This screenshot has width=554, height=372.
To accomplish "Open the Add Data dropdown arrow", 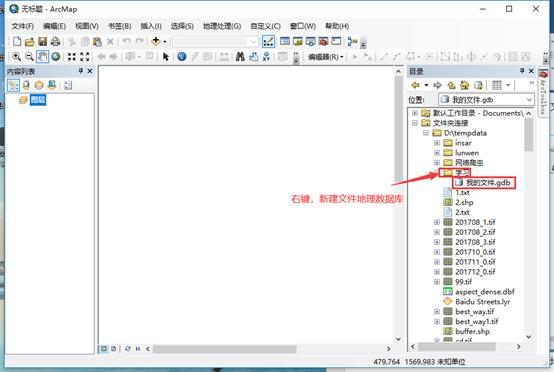I will (165, 42).
